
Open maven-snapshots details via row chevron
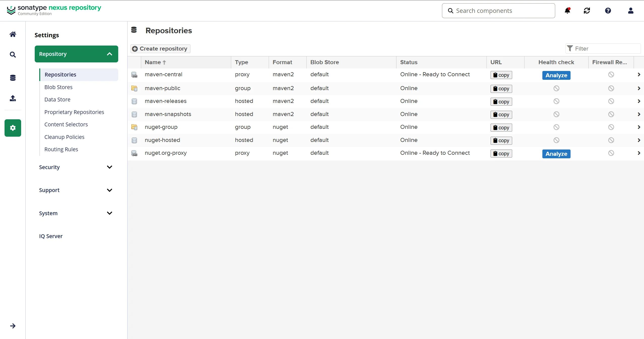639,114
